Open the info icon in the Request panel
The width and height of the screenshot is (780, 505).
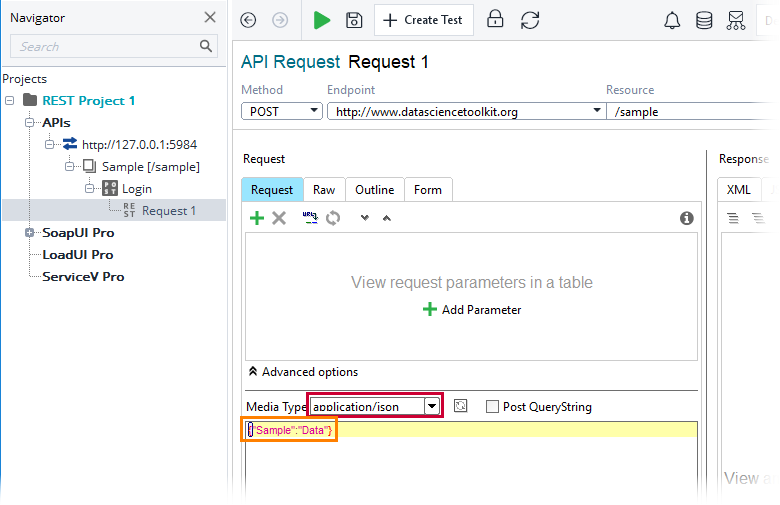pyautogui.click(x=686, y=218)
